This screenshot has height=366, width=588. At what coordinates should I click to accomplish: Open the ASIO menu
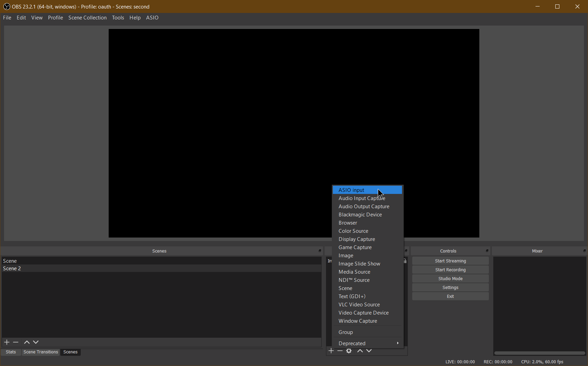coord(152,18)
